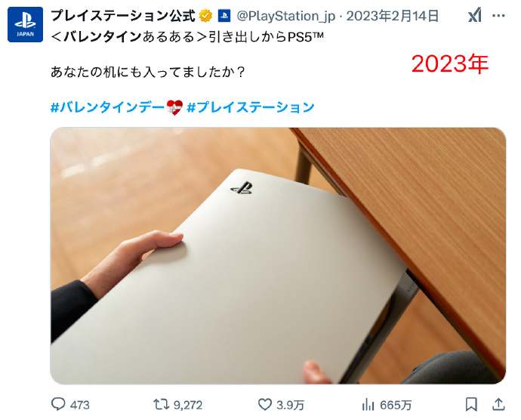Open the #プレイステーション hashtag link
Screen dimensions: 521x420
(x=251, y=107)
